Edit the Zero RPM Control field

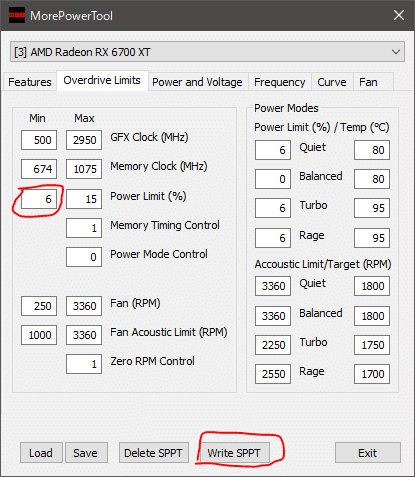pos(84,364)
